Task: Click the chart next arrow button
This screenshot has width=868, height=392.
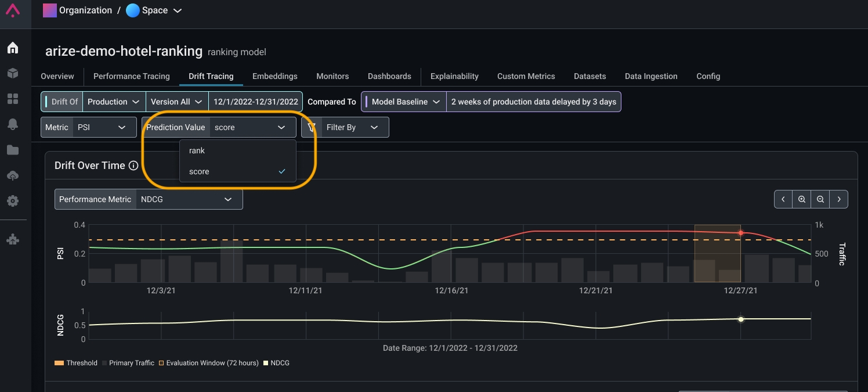Action: [x=839, y=199]
